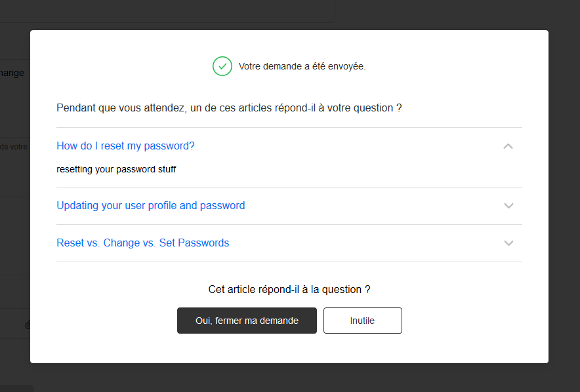Click the dimmed overlay right of the dialog
The image size is (580, 392).
pyautogui.click(x=564, y=197)
